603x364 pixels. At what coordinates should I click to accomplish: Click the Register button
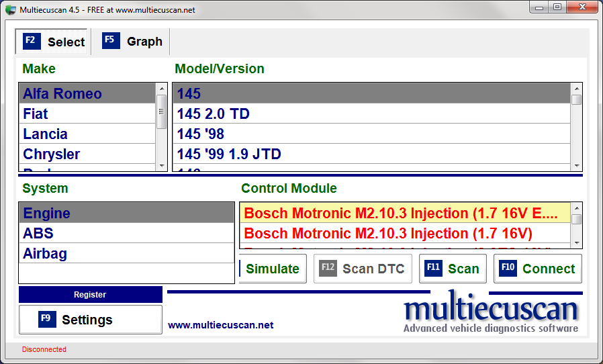(x=91, y=294)
